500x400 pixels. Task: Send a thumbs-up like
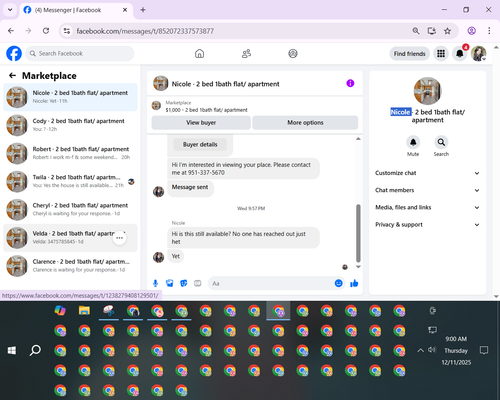click(x=354, y=283)
